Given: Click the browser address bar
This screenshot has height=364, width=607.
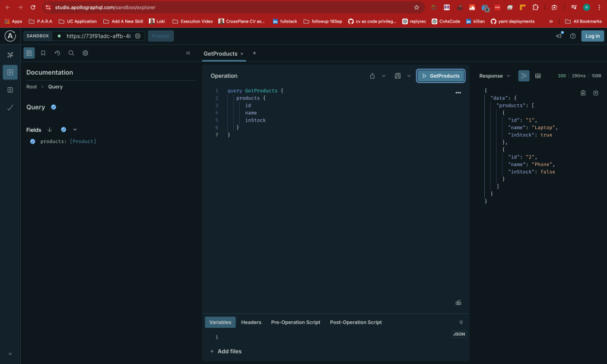Looking at the screenshot, I should 232,7.
